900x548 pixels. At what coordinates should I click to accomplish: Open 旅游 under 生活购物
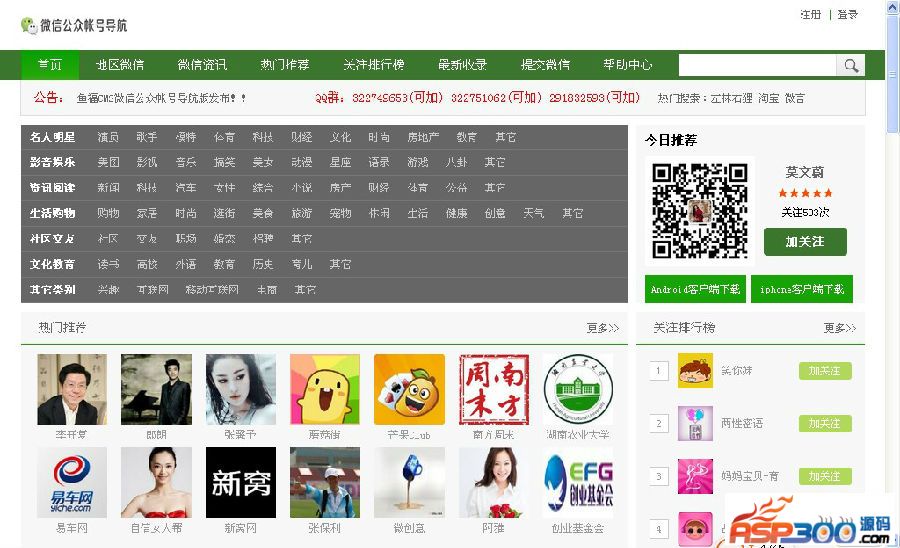[x=301, y=213]
